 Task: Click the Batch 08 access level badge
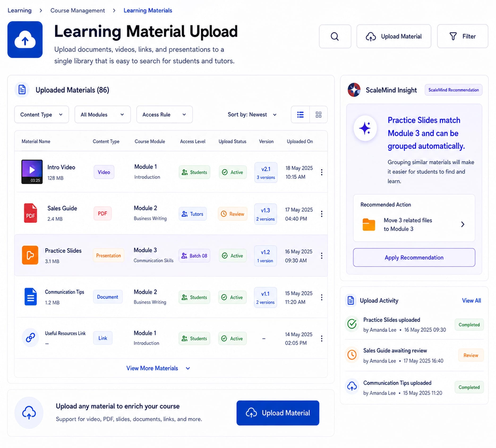click(194, 255)
